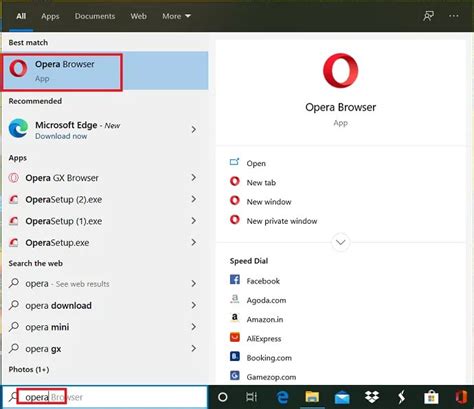Open Amazon.in speed dial link
Image resolution: width=474 pixels, height=409 pixels.
pyautogui.click(x=265, y=319)
